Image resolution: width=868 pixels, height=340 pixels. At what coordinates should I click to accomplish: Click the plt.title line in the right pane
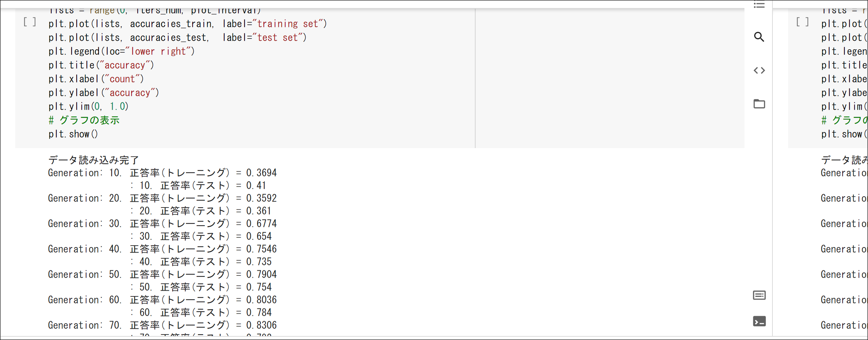(844, 65)
